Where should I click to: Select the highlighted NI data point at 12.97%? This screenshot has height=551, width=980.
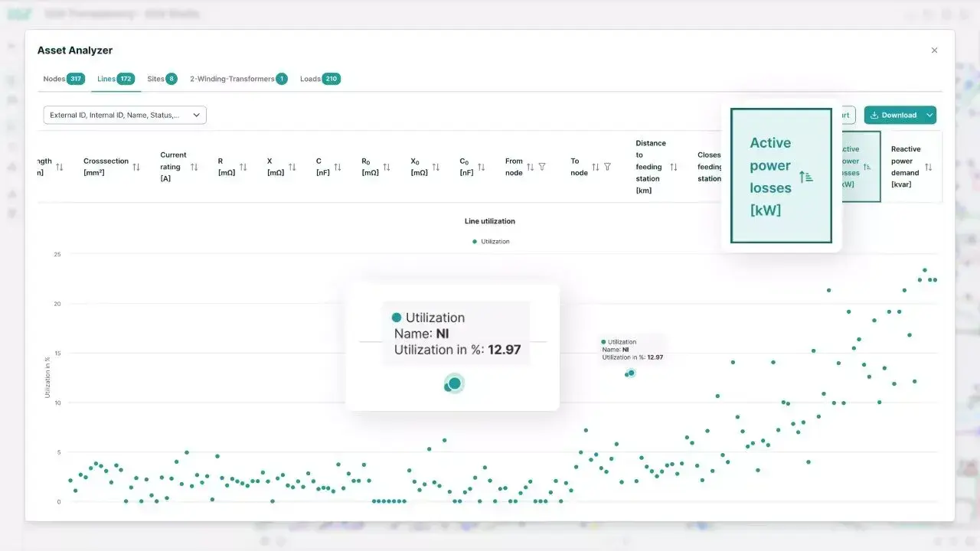pos(631,373)
